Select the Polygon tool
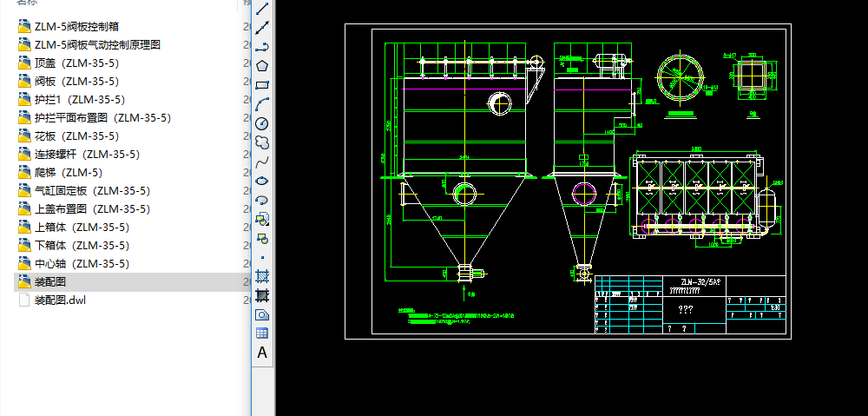Viewport: 868px width, 416px height. [262, 65]
